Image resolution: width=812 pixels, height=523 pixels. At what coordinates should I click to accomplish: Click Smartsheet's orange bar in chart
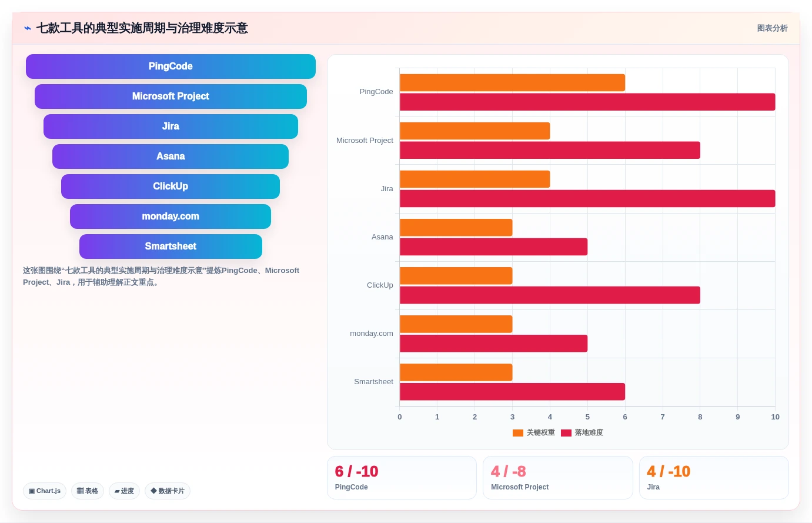click(x=456, y=372)
